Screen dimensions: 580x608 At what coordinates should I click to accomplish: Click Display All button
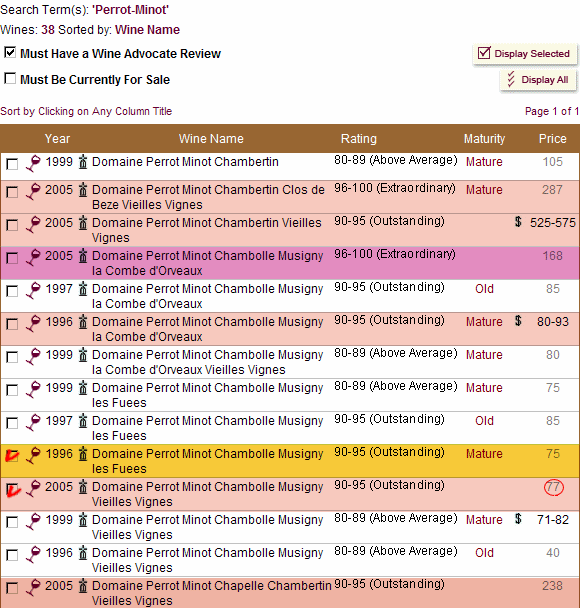point(538,80)
